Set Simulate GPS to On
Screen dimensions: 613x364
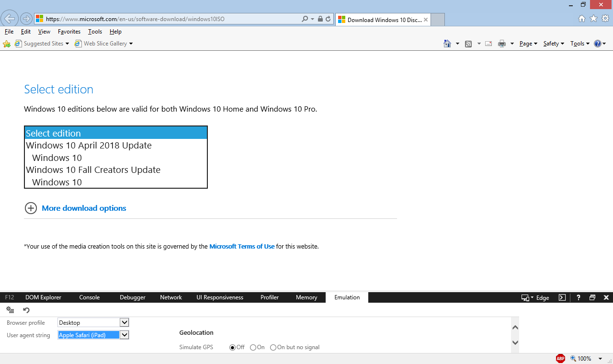click(x=253, y=347)
